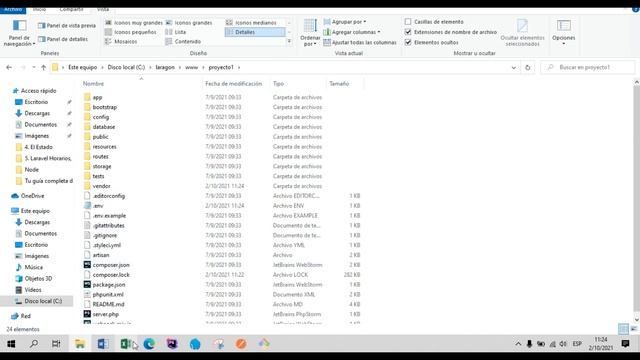Select the artisan file
640x360 pixels.
(101, 255)
